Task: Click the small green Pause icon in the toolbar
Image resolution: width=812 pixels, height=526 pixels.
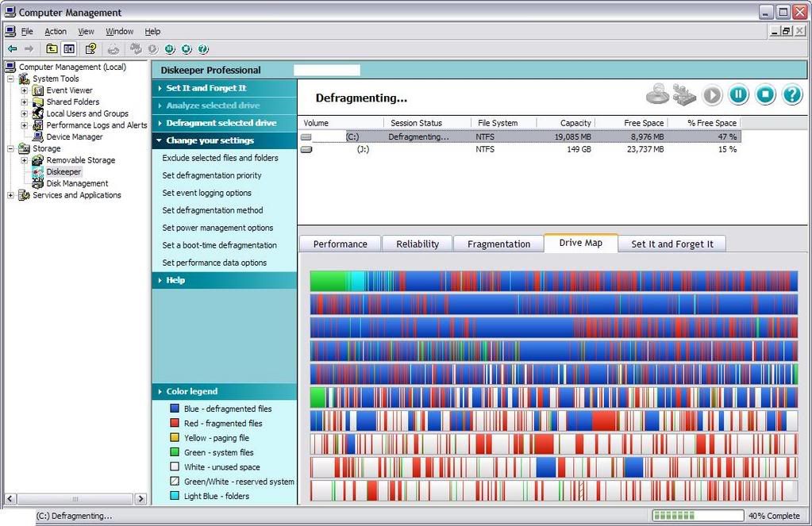Action: coord(170,49)
